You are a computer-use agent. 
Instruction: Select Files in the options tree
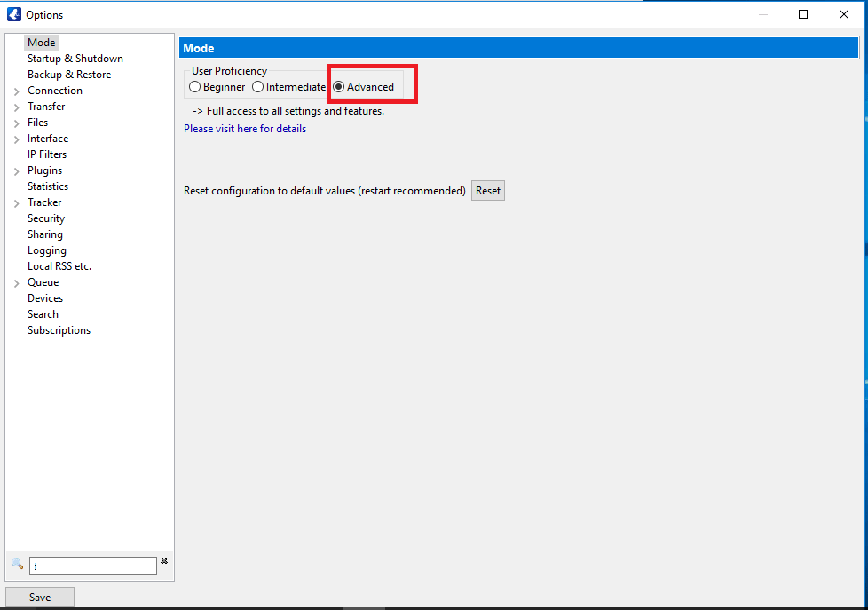(x=37, y=123)
